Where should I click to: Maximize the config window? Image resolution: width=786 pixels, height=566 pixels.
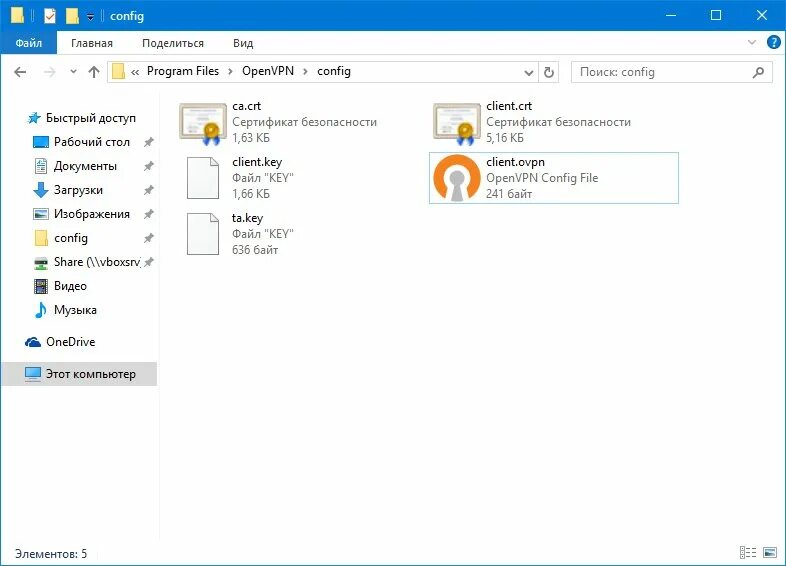[x=716, y=16]
